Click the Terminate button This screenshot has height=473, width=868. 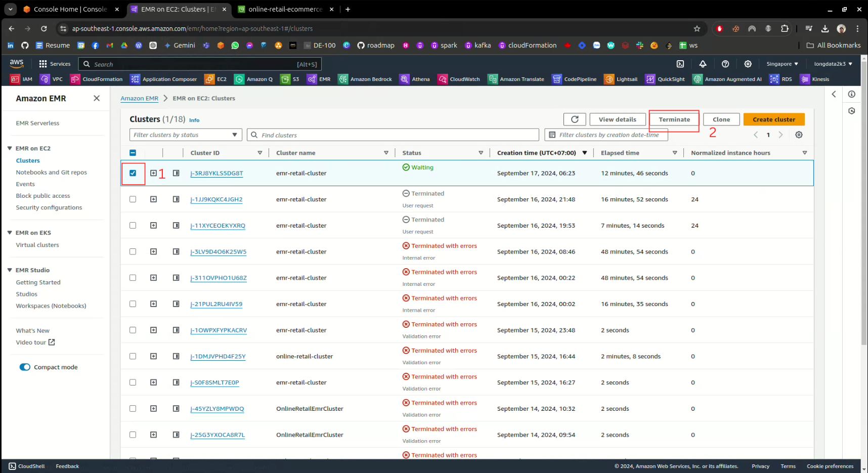click(674, 119)
